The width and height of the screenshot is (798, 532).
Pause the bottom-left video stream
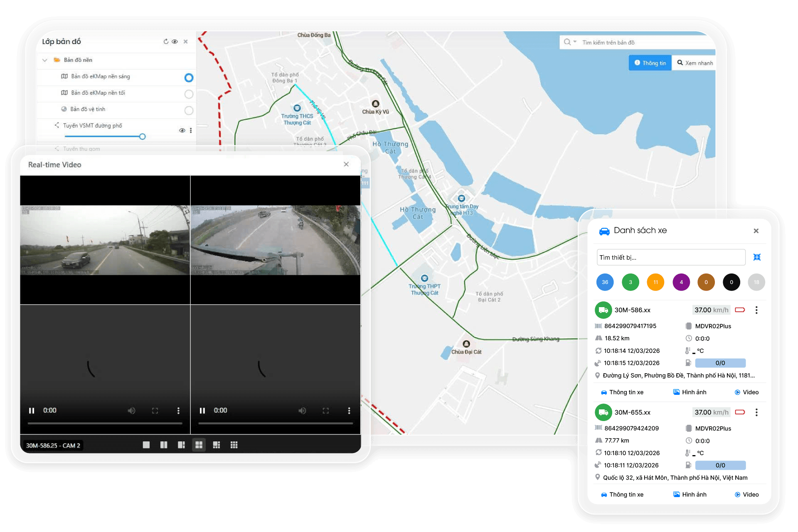point(32,411)
